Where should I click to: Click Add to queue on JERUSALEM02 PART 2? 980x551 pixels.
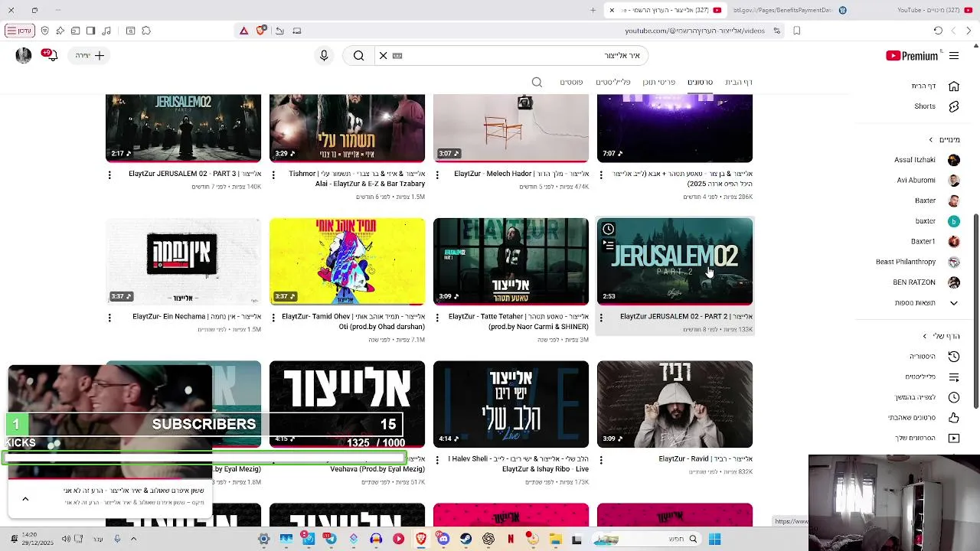click(609, 246)
